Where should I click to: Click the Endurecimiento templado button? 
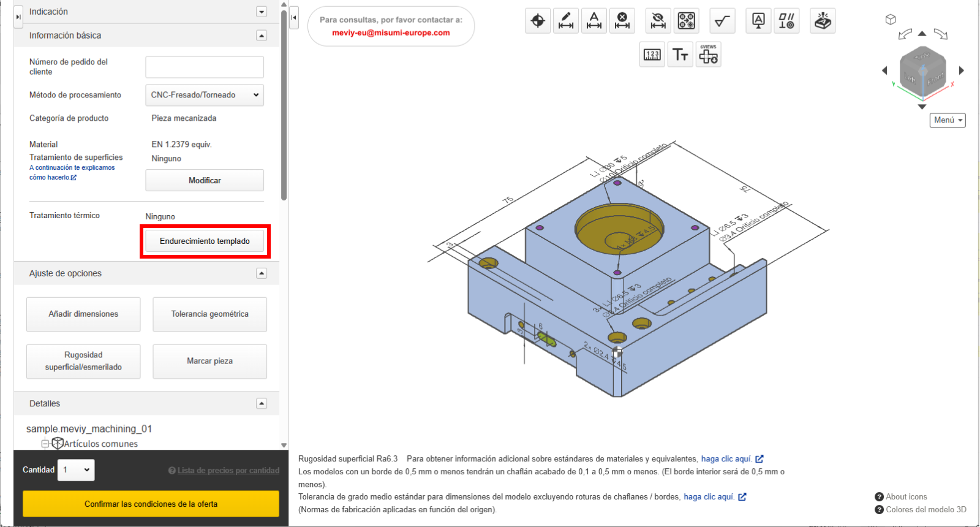205,241
